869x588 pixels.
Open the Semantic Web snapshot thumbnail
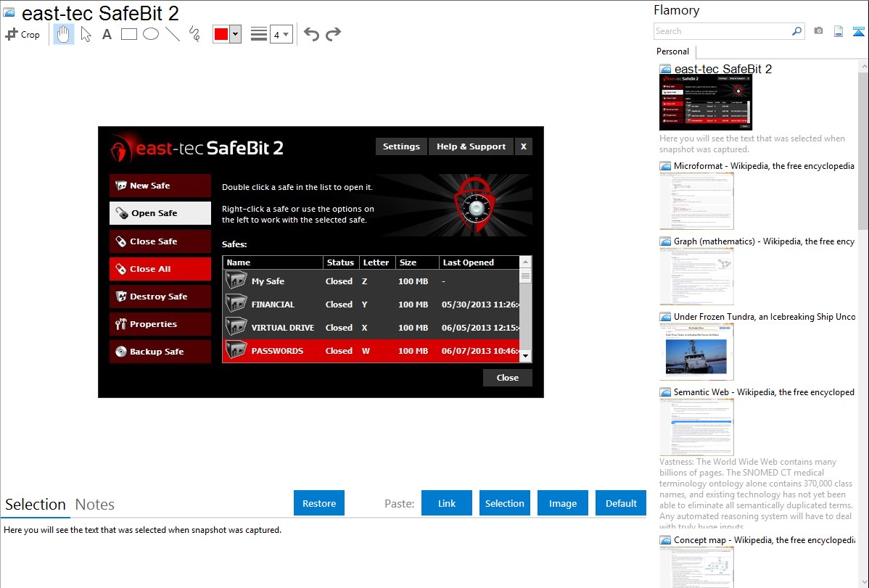696,427
